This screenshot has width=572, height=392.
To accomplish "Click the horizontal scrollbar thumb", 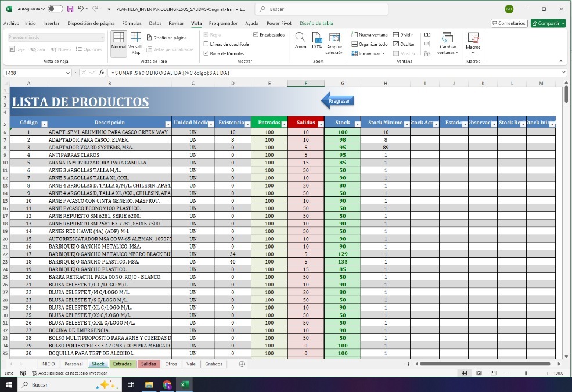I will coord(485,364).
